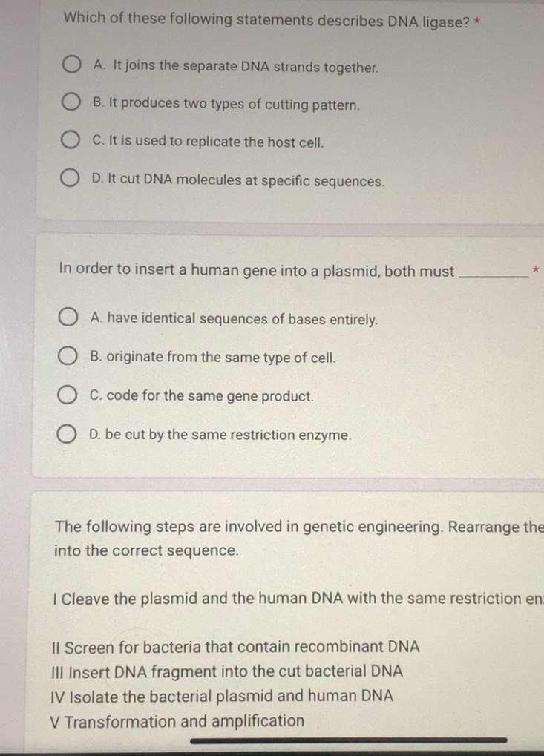Click step III Insert DNA fragment text
Viewport: 544px width, 756px height.
pyautogui.click(x=229, y=672)
